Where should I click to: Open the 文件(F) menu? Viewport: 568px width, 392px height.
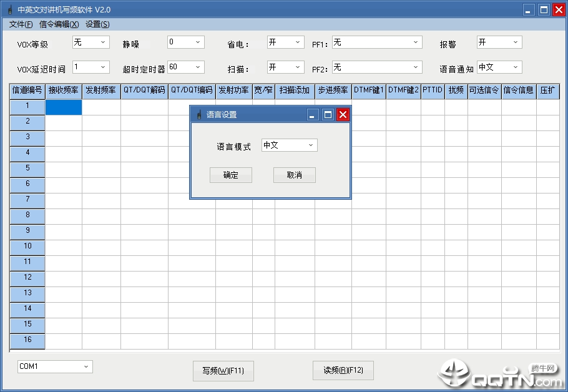[x=21, y=24]
